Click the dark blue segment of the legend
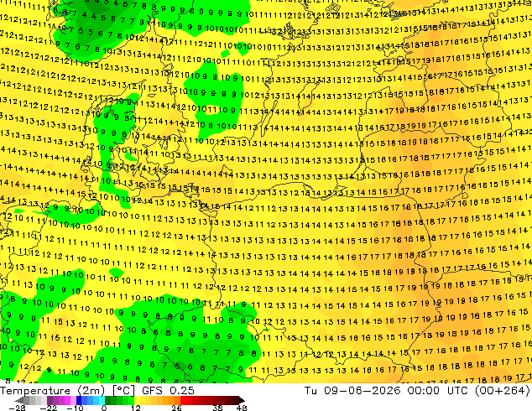532x411 pixels. pos(79,400)
